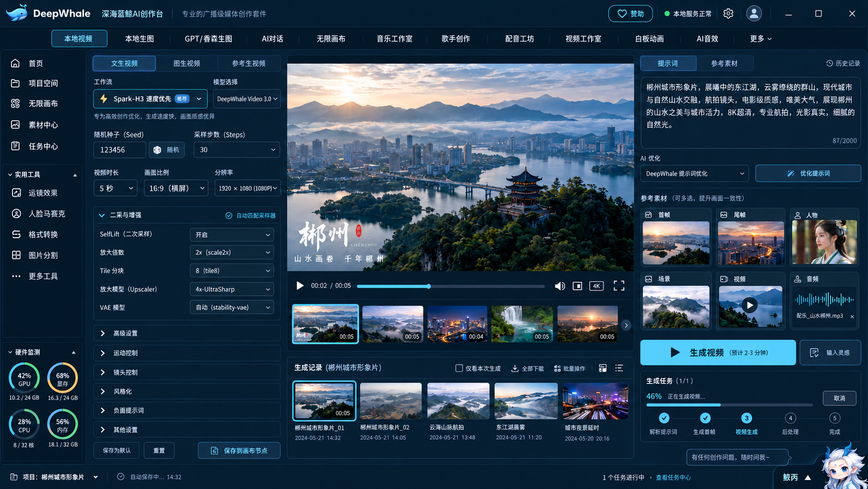Viewport: 868px width, 489px height.
Task: Open the user account avatar
Action: tap(754, 14)
